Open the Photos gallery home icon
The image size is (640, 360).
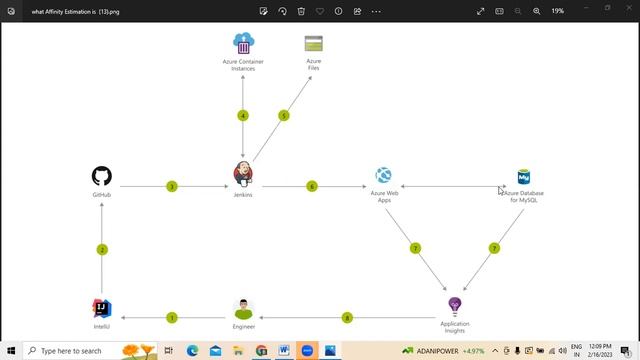(11, 11)
